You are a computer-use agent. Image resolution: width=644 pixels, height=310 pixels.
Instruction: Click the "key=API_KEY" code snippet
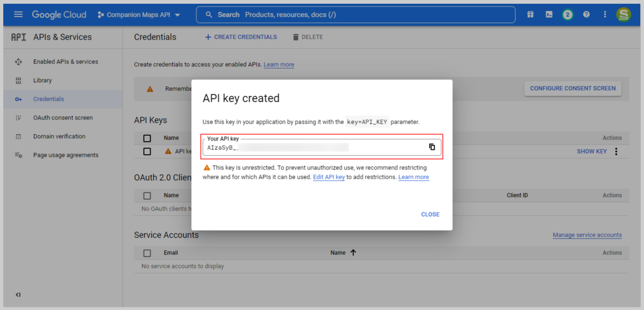coord(367,122)
